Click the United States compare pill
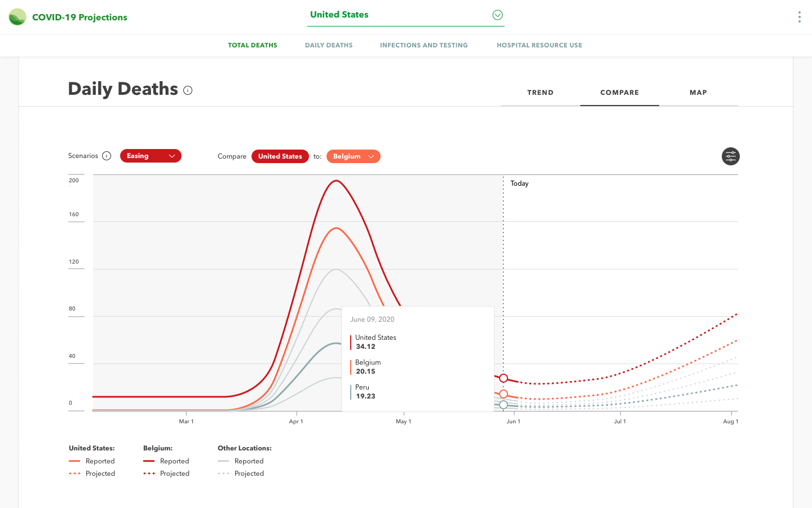 280,156
